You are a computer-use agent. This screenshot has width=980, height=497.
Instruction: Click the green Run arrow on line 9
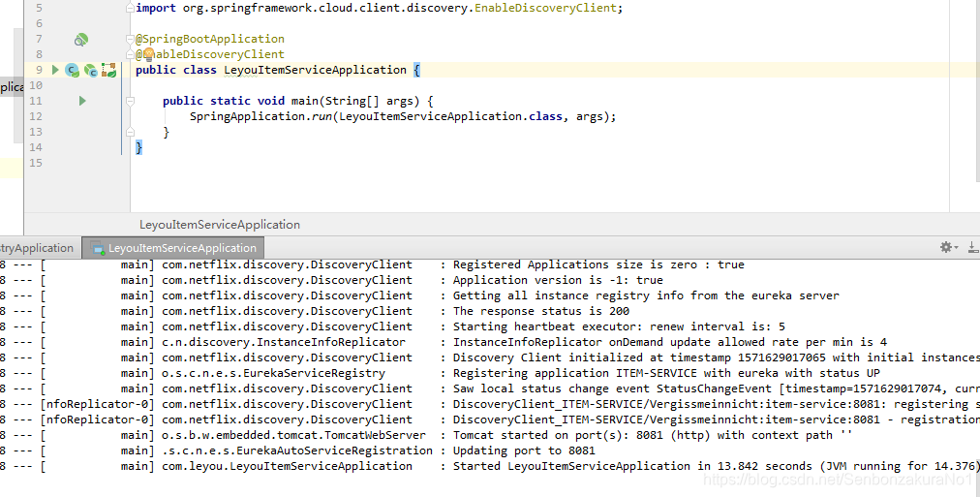pyautogui.click(x=55, y=70)
